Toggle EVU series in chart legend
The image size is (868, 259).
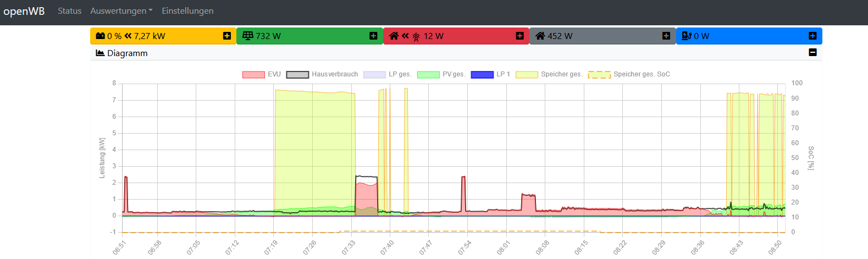[262, 74]
